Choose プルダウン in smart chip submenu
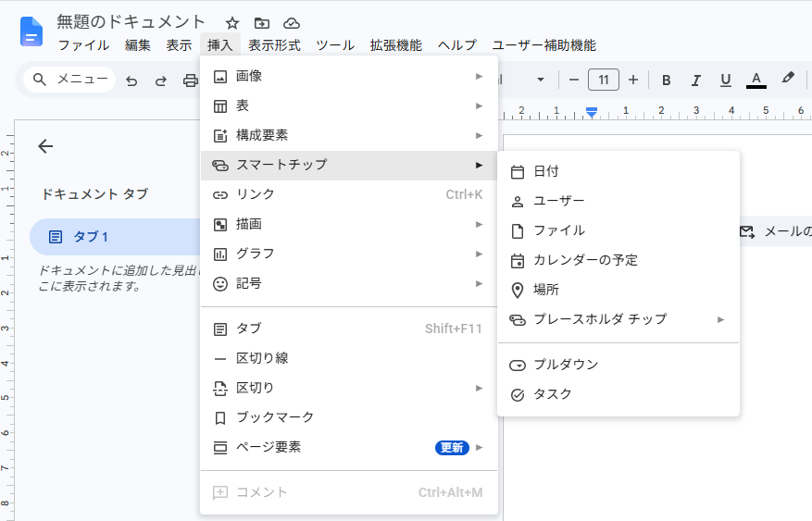The width and height of the screenshot is (812, 521). [x=618, y=365]
